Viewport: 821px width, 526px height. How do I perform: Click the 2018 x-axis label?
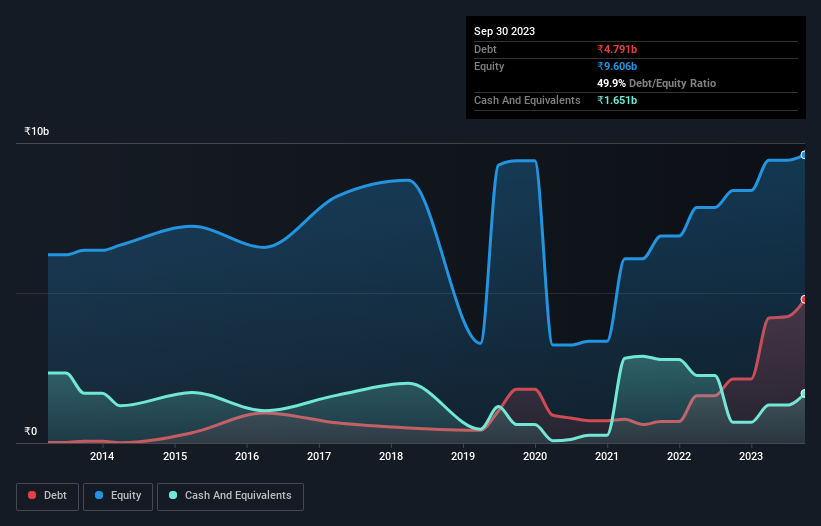pyautogui.click(x=391, y=456)
